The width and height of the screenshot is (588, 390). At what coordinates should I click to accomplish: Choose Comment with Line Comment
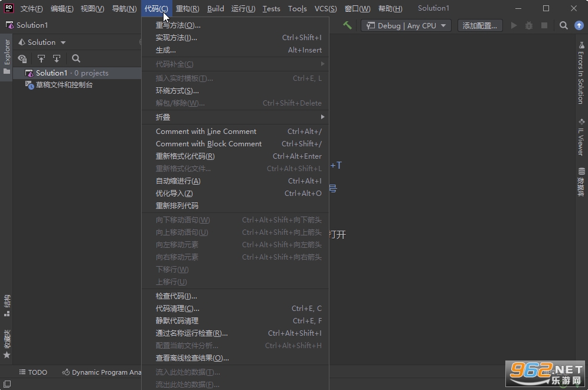235,132
